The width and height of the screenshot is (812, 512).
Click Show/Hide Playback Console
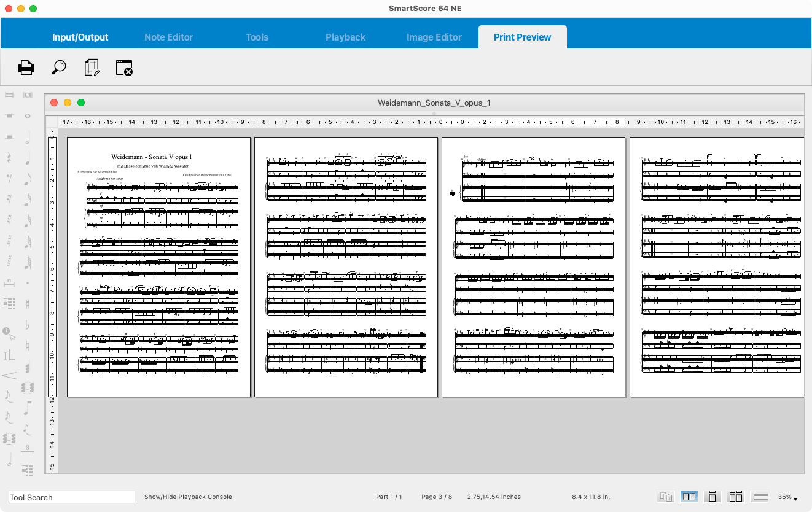(x=188, y=497)
